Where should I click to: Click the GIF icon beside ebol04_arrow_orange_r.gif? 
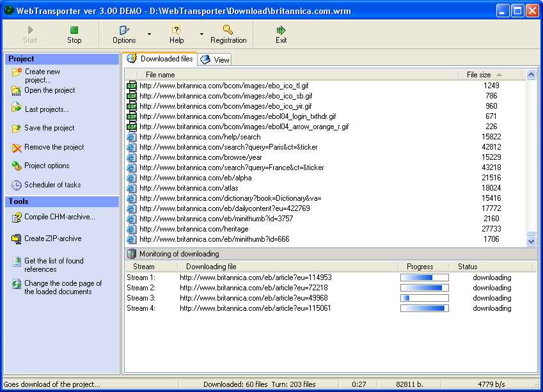coord(132,127)
